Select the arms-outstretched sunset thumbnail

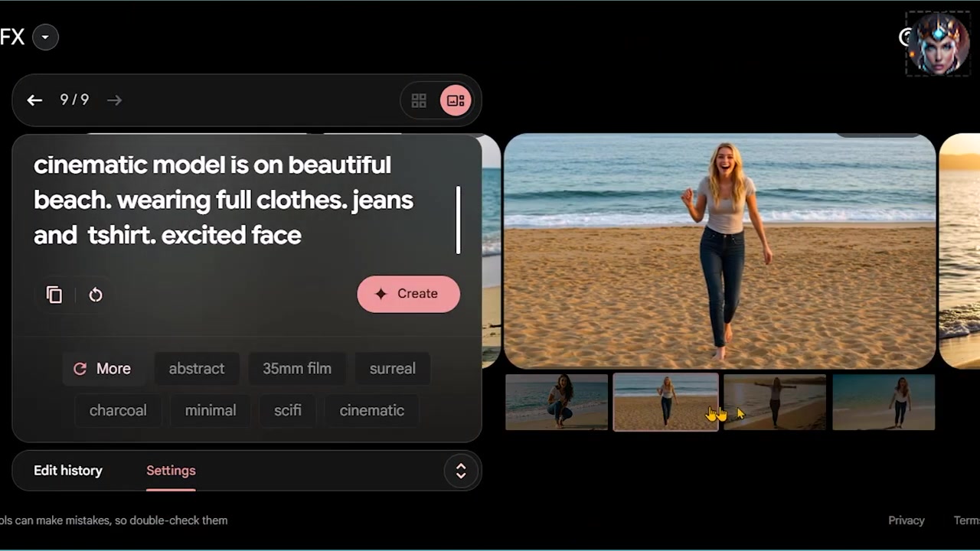coord(775,402)
